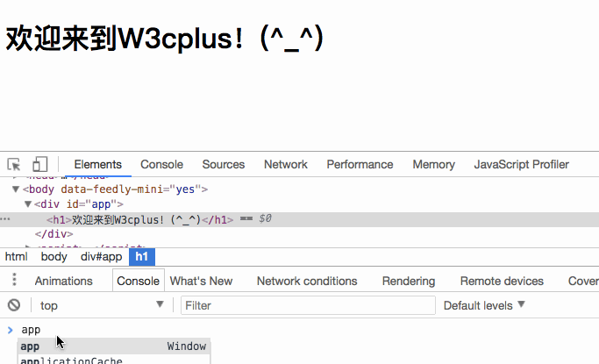
Task: Choose the app Window autocomplete suggestion
Action: coord(114,346)
